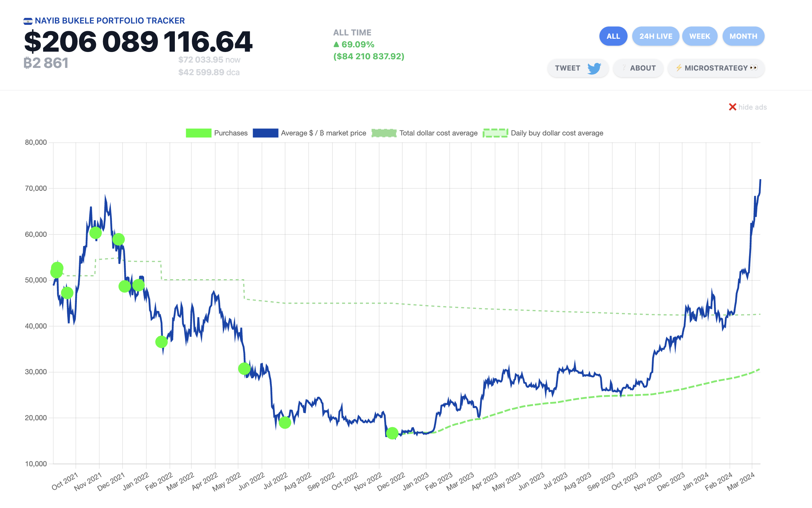Click the red X hide ads icon
Image resolution: width=812 pixels, height=508 pixels.
[733, 107]
